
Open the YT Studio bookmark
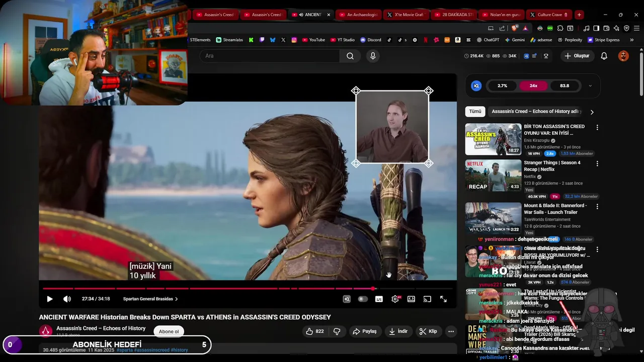click(343, 40)
